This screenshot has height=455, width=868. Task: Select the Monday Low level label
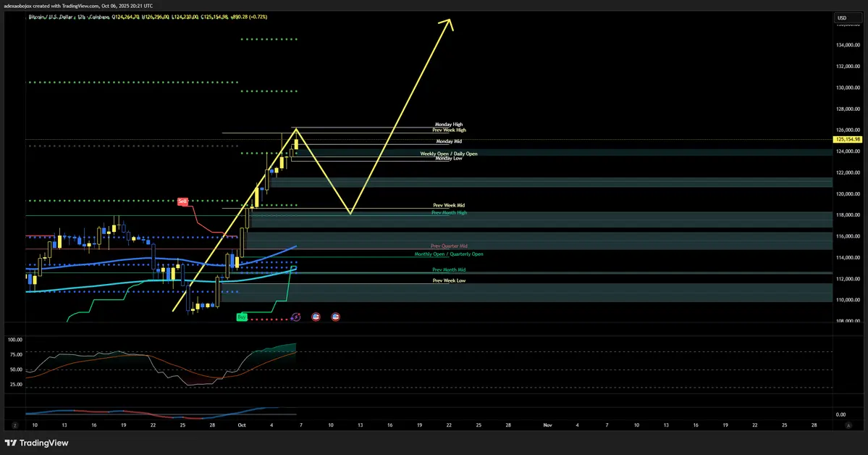(x=449, y=159)
